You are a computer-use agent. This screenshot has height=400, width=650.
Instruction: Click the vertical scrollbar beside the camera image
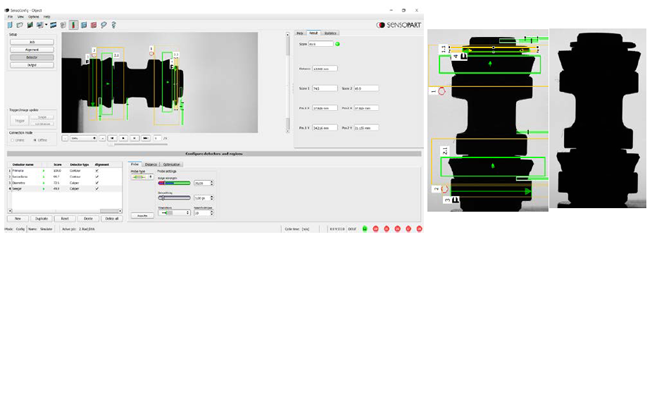pos(288,83)
